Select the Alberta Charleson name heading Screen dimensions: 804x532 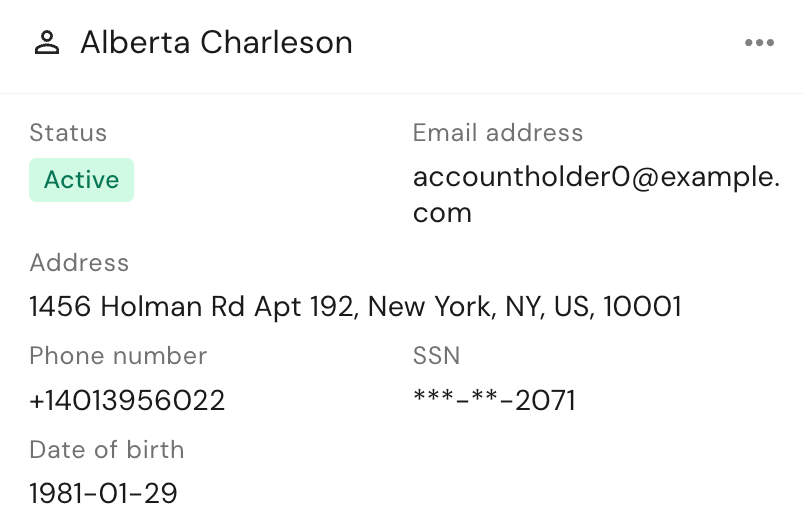pos(216,43)
